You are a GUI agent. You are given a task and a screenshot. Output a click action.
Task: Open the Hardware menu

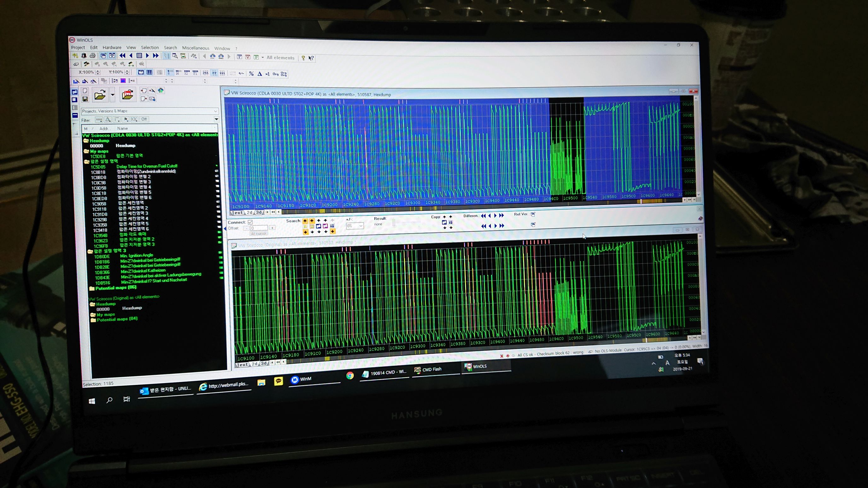(112, 48)
